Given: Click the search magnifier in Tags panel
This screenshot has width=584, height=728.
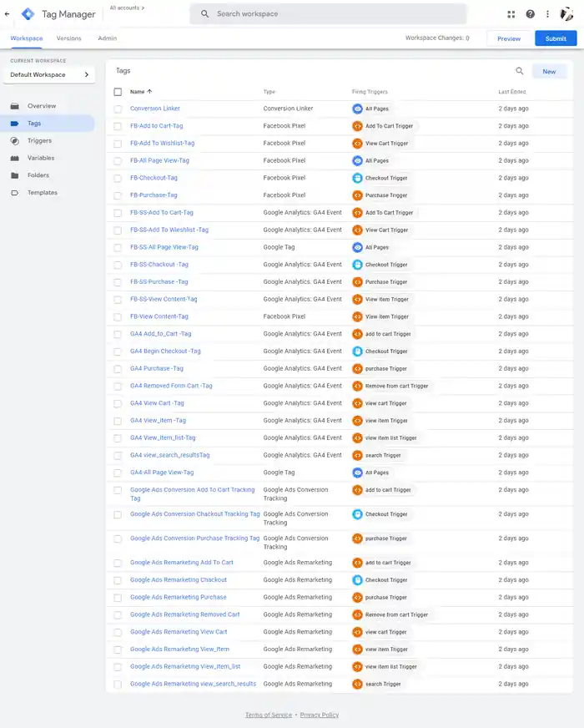Looking at the screenshot, I should pyautogui.click(x=520, y=71).
